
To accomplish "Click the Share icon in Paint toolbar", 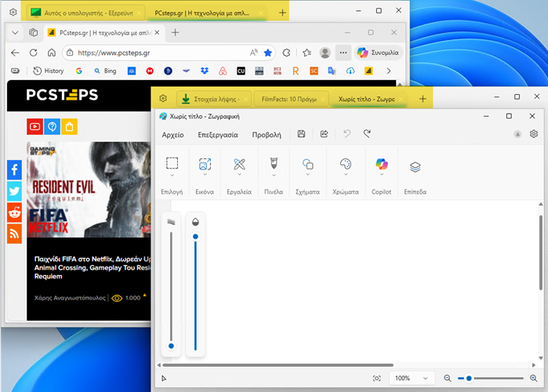I will (324, 135).
